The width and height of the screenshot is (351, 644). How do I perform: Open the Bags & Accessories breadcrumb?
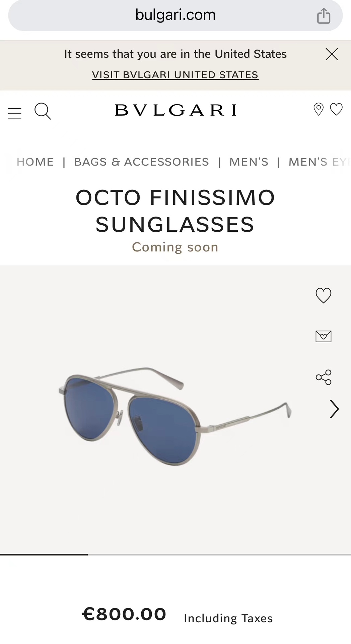click(141, 162)
